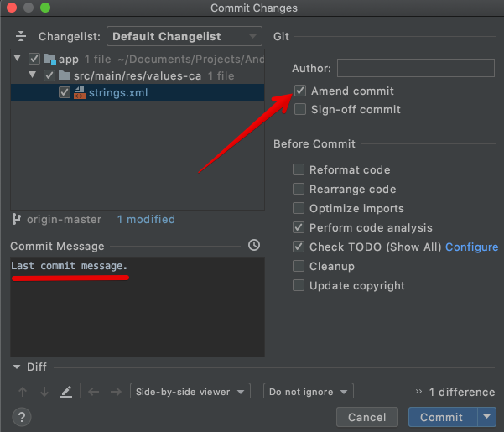Screen dimensions: 504x432
Task: Click the 1 modified link
Action: 146,219
